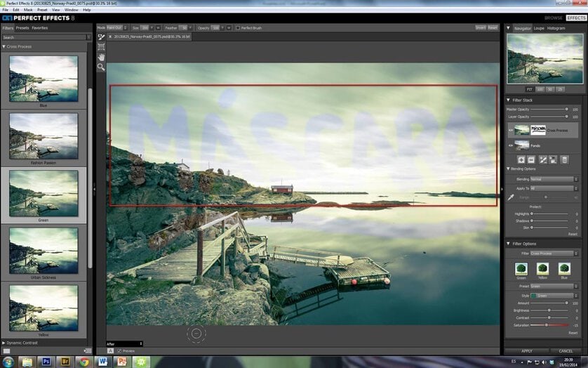Screen dimensions: 588x368
Task: Open the Blending Normal dropdown
Action: click(554, 179)
